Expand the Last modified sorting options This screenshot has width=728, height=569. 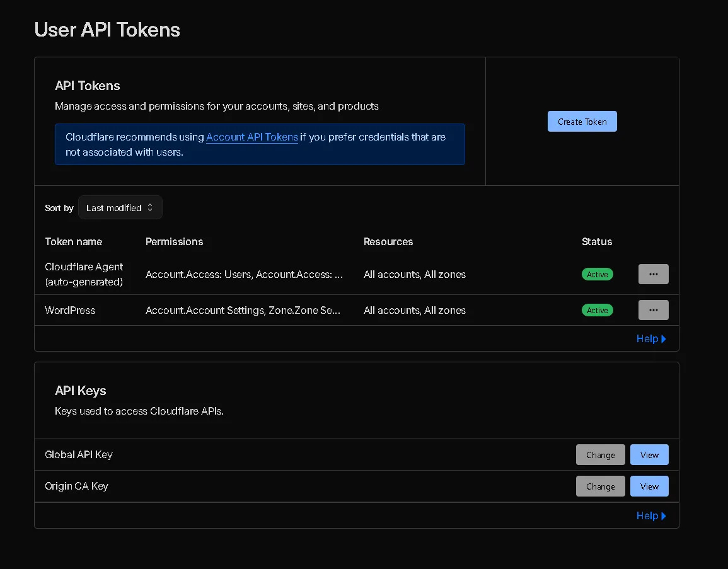[120, 207]
